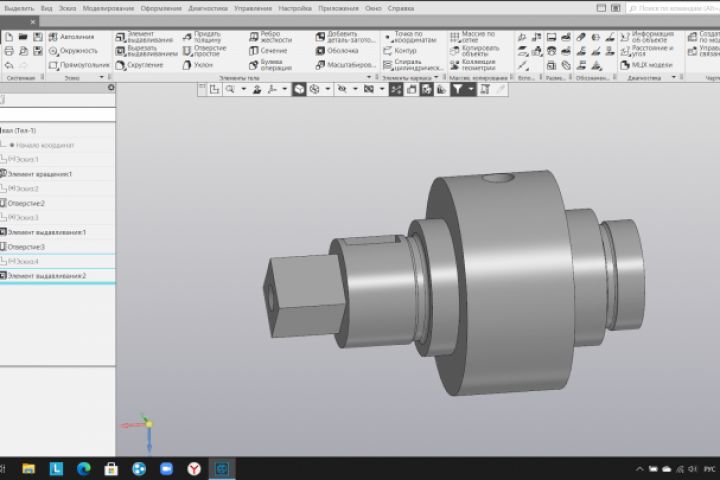Viewport: 720px width, 480px height.
Task: Open the Диагностика menu
Action: tap(208, 8)
